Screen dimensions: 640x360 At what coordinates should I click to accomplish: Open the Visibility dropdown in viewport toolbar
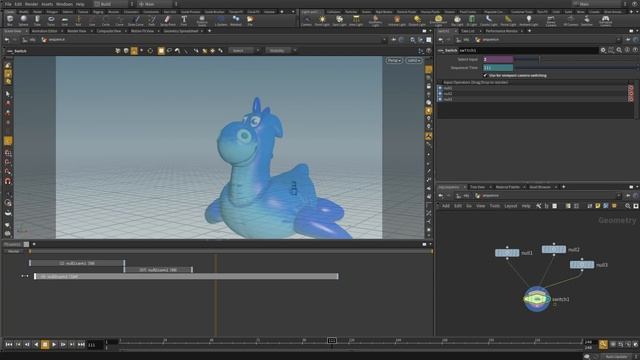pos(280,51)
